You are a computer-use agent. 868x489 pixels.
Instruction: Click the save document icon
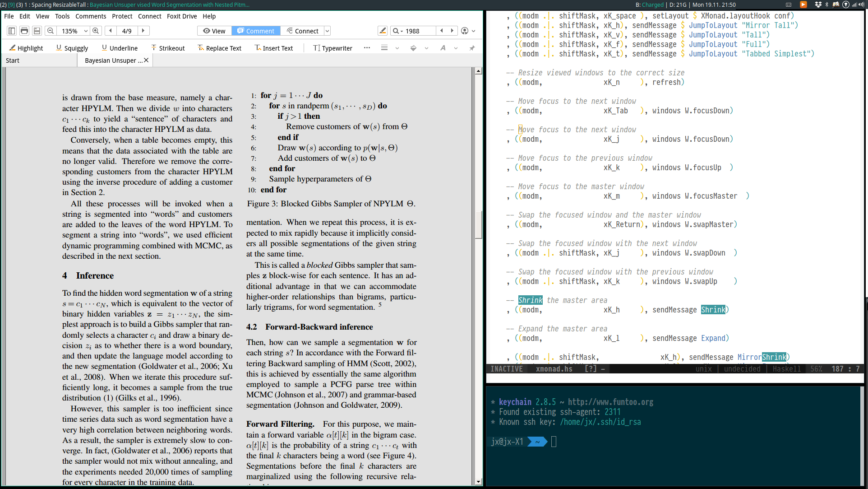click(37, 31)
